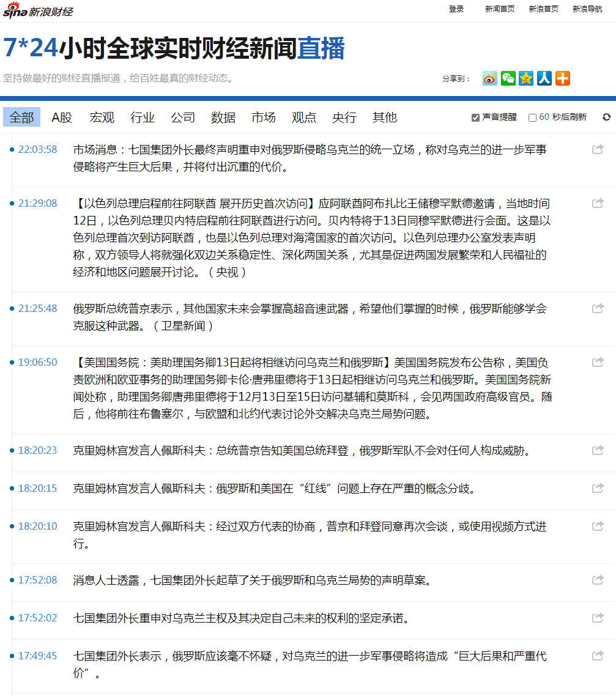This screenshot has width=616, height=696.
Task: Switch to the 宏观 tab
Action: pyautogui.click(x=102, y=117)
